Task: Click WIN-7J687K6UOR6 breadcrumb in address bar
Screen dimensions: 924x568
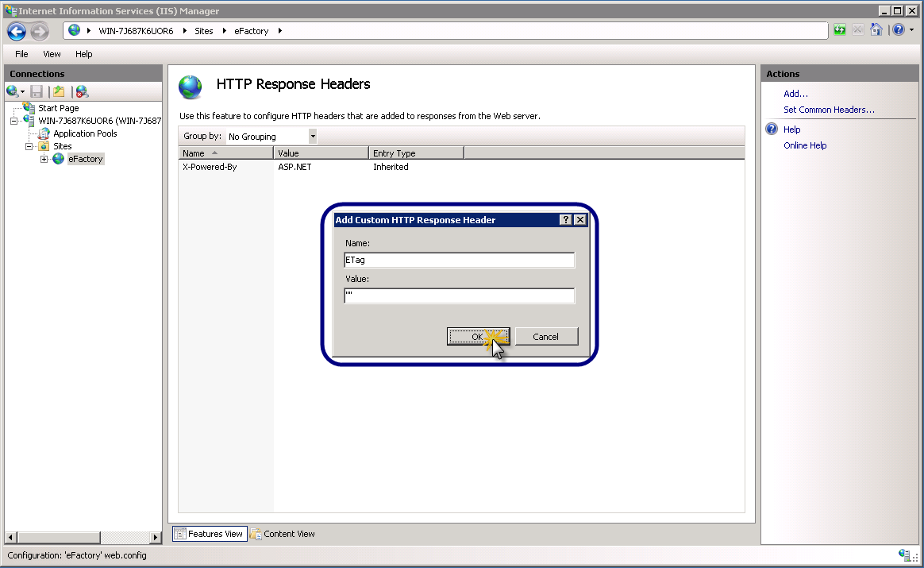Action: tap(136, 31)
